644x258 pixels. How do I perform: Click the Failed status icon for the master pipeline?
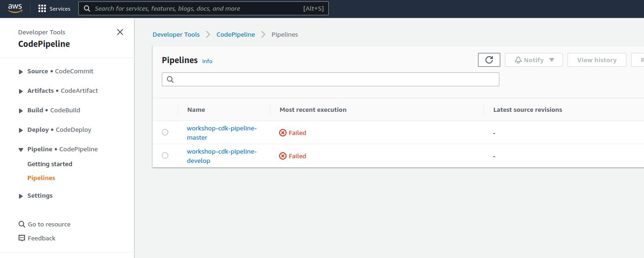tap(283, 133)
